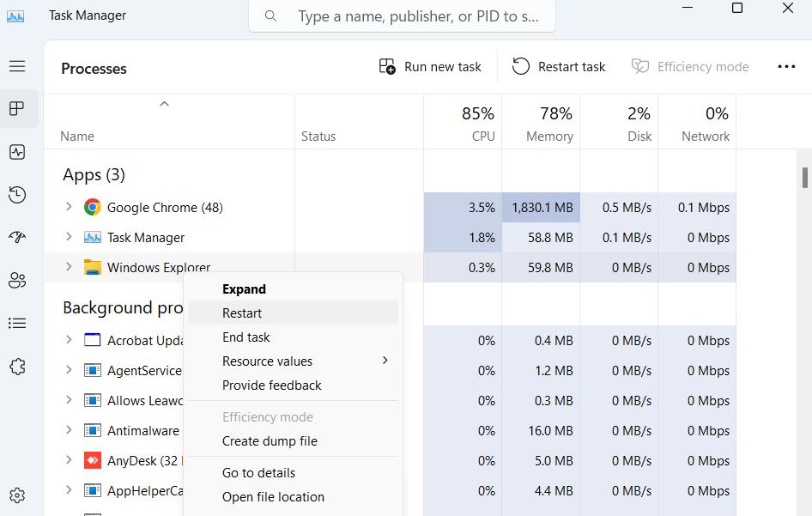The height and width of the screenshot is (516, 812).
Task: Open the hamburger navigation menu
Action: [17, 66]
